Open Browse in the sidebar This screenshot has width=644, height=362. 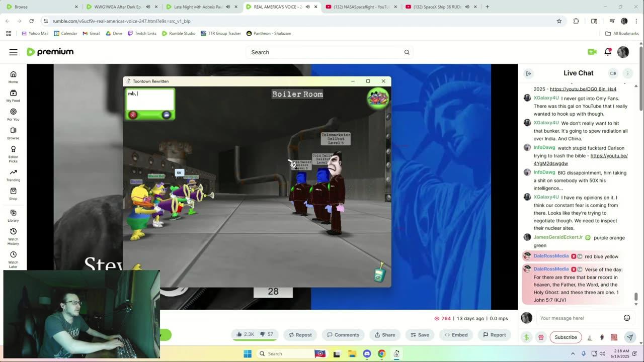pos(13,133)
